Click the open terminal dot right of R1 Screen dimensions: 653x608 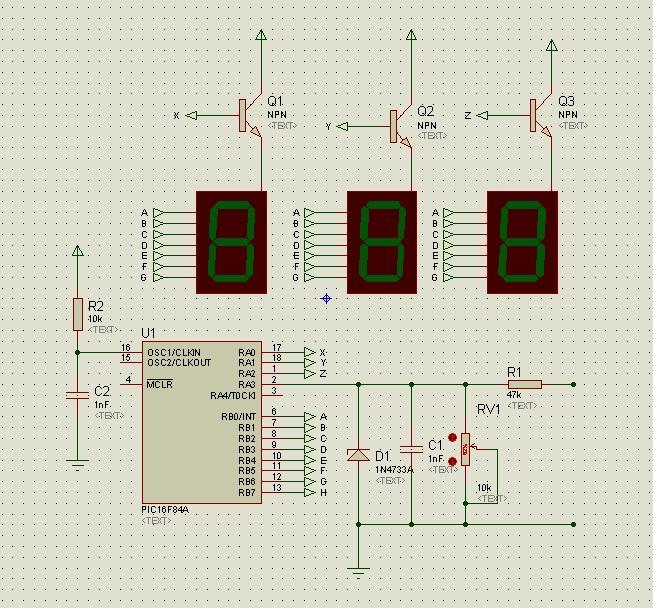pos(573,384)
